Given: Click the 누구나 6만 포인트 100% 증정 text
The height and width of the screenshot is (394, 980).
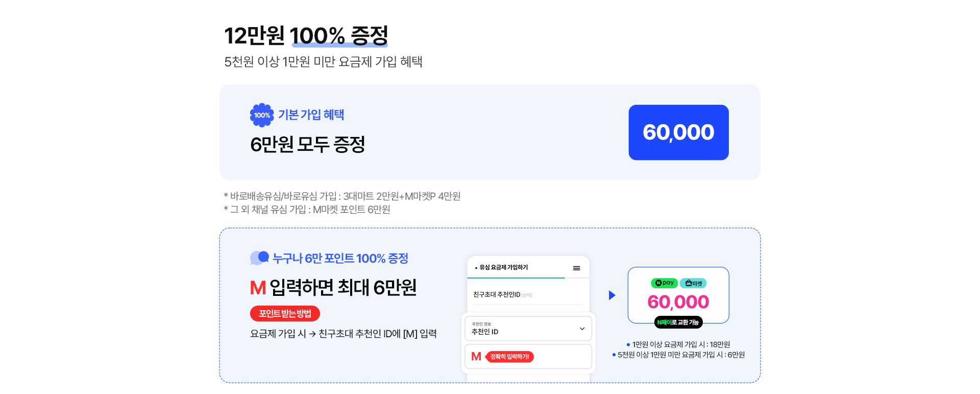Looking at the screenshot, I should [x=340, y=259].
